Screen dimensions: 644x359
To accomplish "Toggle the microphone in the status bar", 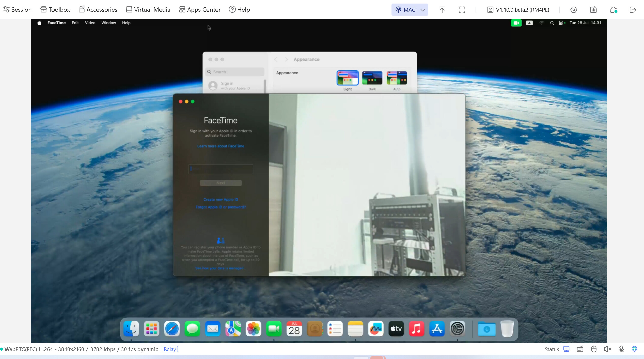I will pyautogui.click(x=621, y=349).
